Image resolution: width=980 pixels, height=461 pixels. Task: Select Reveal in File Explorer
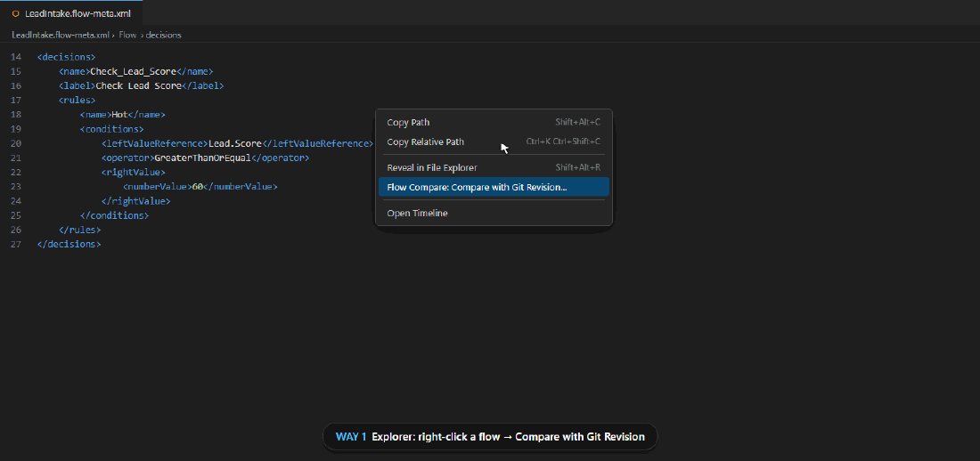(x=494, y=167)
